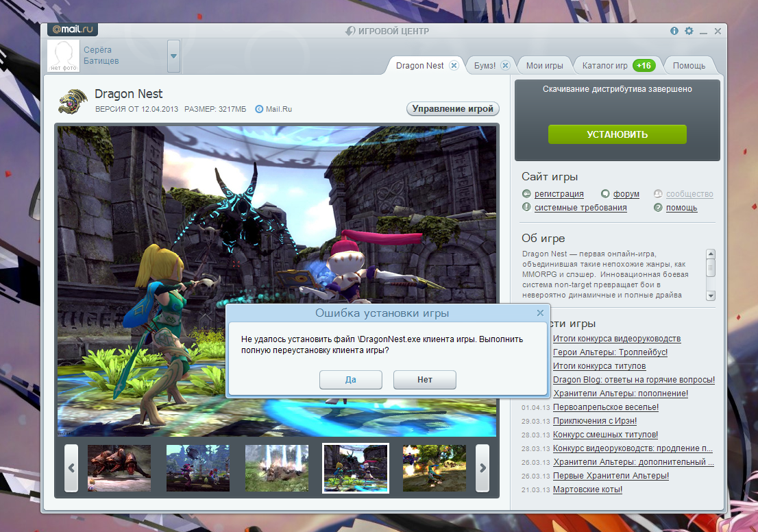This screenshot has height=532, width=758.
Task: Click scroll-down arrow in Об игре description
Action: 711,295
